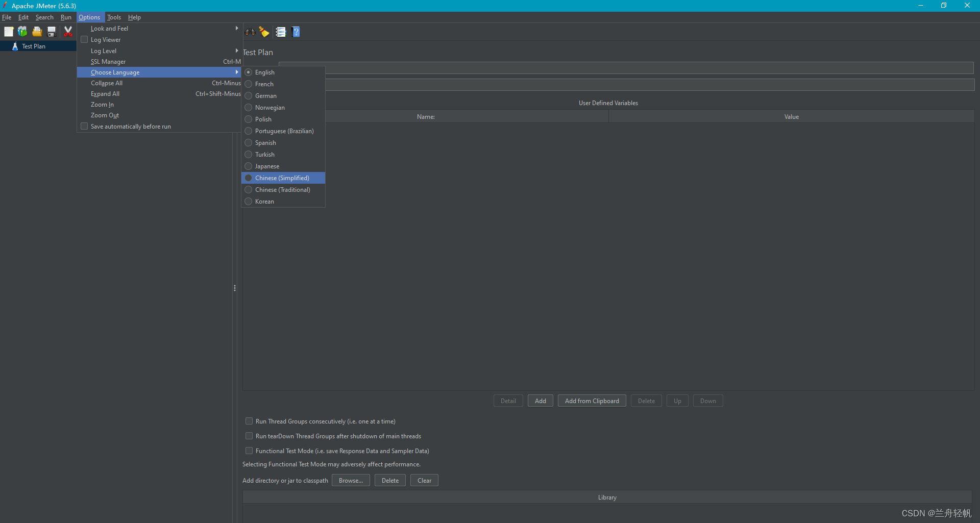Screen dimensions: 980x523
Task: Toggle the Log Viewer checkbox
Action: tap(85, 40)
